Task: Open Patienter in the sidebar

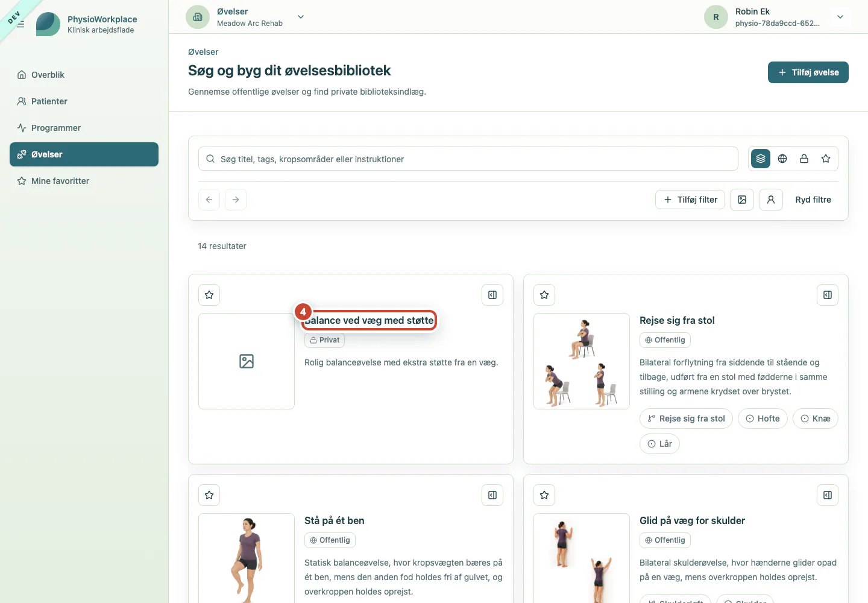Action: tap(84, 101)
